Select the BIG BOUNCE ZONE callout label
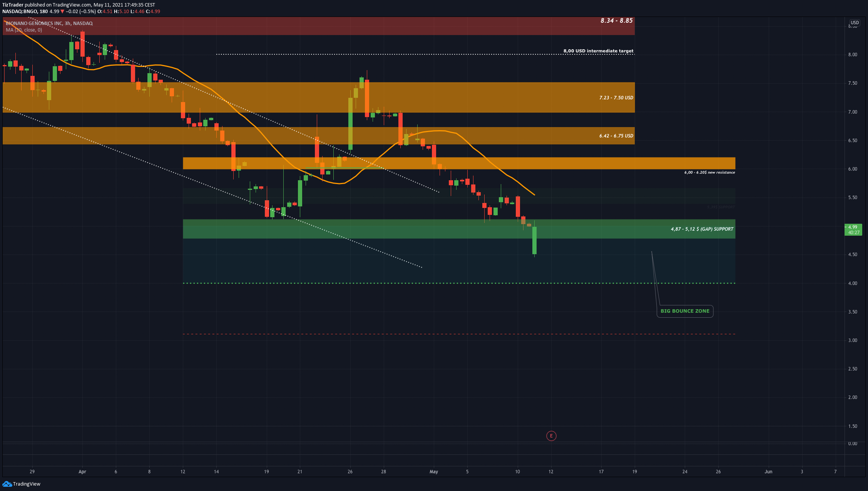The height and width of the screenshot is (491, 868). 685,311
